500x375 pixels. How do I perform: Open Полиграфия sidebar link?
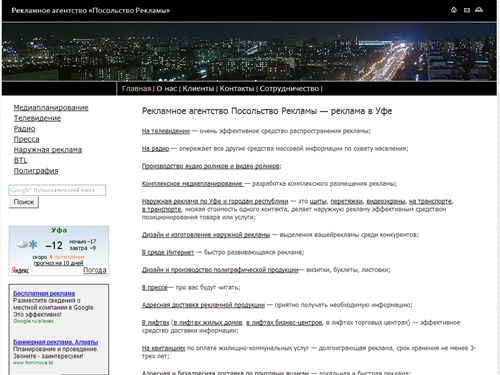click(x=36, y=171)
